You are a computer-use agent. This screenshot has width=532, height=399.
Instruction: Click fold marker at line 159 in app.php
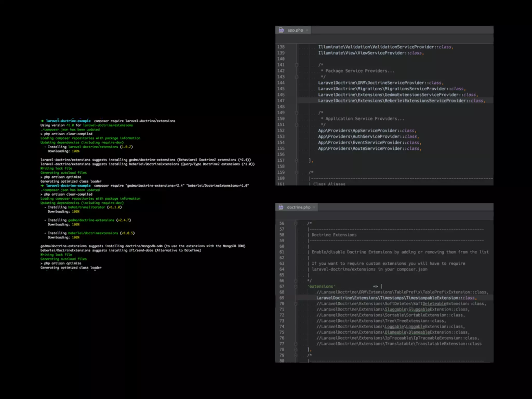(x=296, y=172)
